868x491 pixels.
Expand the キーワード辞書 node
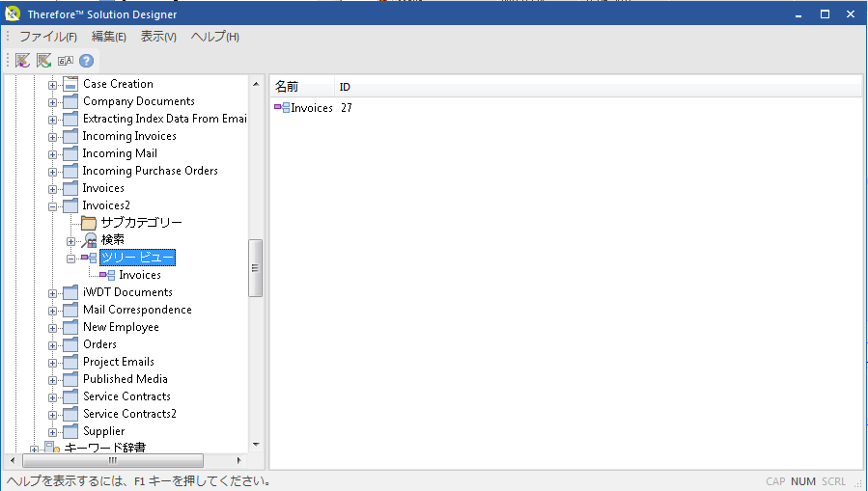pos(35,450)
